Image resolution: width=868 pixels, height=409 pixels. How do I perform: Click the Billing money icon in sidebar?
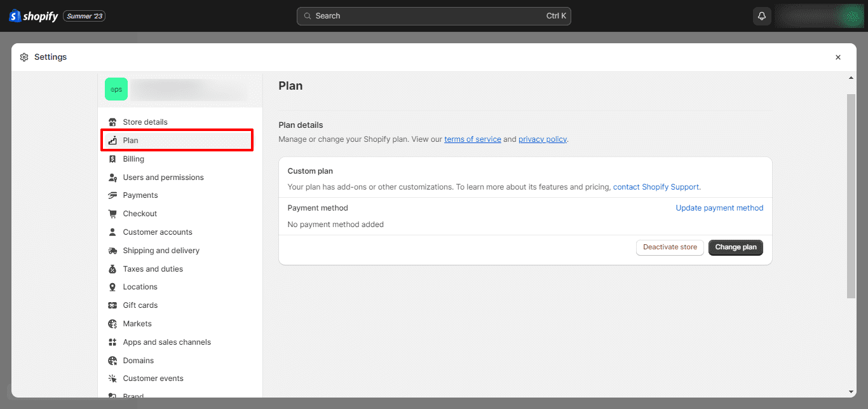(x=112, y=158)
